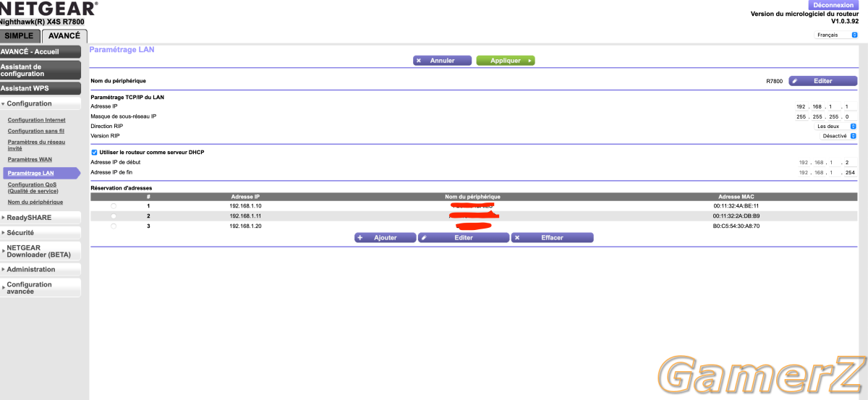Viewport: 868px width, 400px height.
Task: Expand the ReadySHARE section
Action: (40, 217)
